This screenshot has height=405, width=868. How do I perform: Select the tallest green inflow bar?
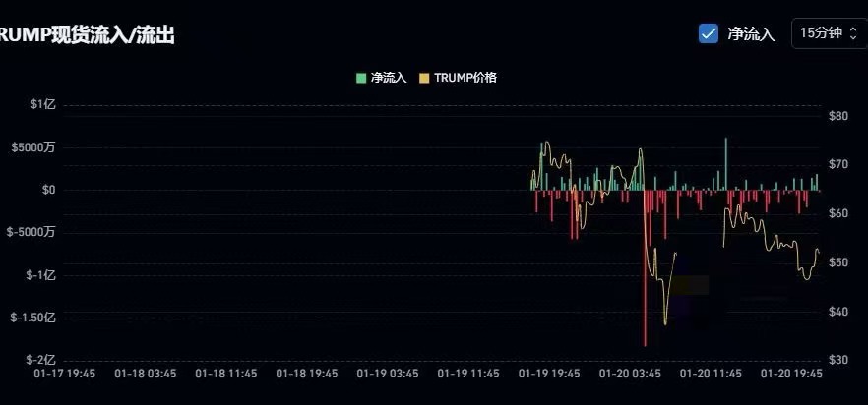[725, 164]
